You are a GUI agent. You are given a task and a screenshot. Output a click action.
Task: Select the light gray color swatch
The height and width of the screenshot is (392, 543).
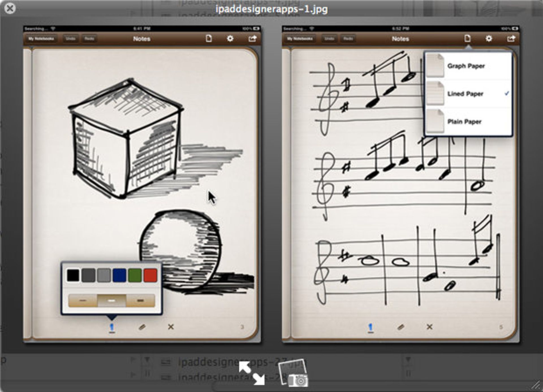point(104,276)
